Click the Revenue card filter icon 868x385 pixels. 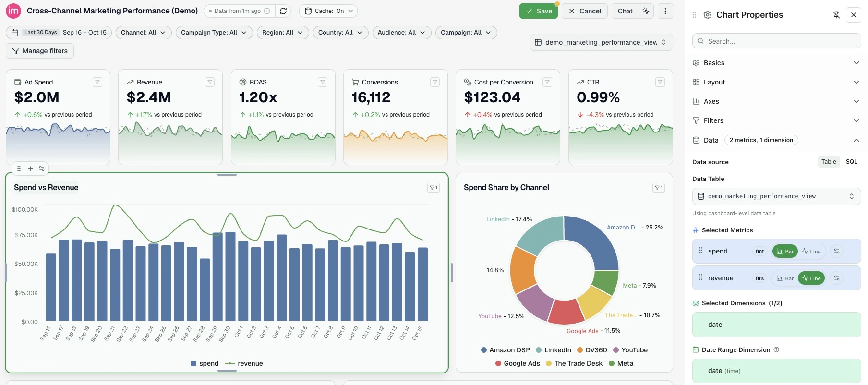pos(210,82)
